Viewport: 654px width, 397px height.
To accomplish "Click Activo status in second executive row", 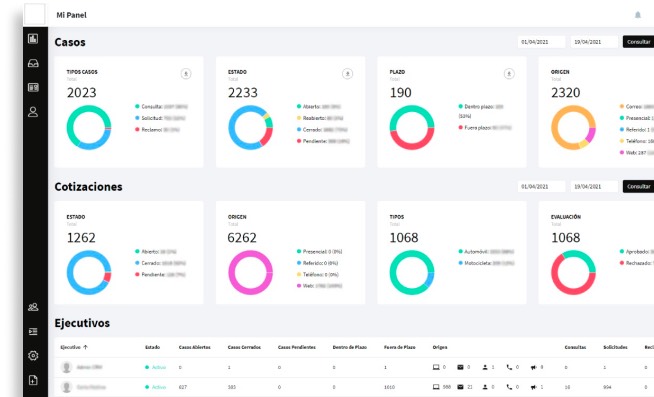I will coord(155,387).
